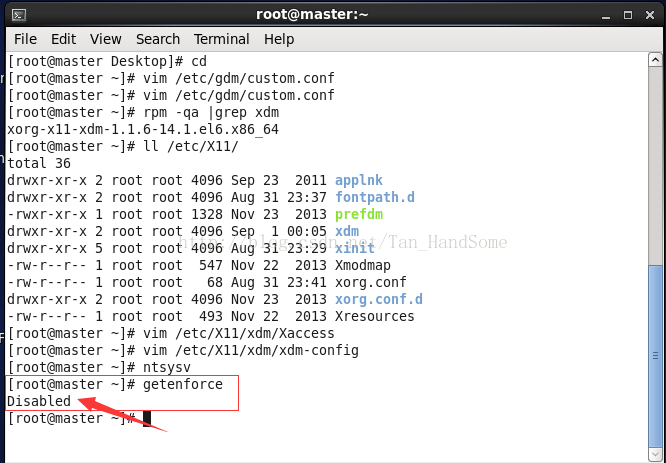Click the Xresources file name
The image size is (666, 463).
[374, 316]
